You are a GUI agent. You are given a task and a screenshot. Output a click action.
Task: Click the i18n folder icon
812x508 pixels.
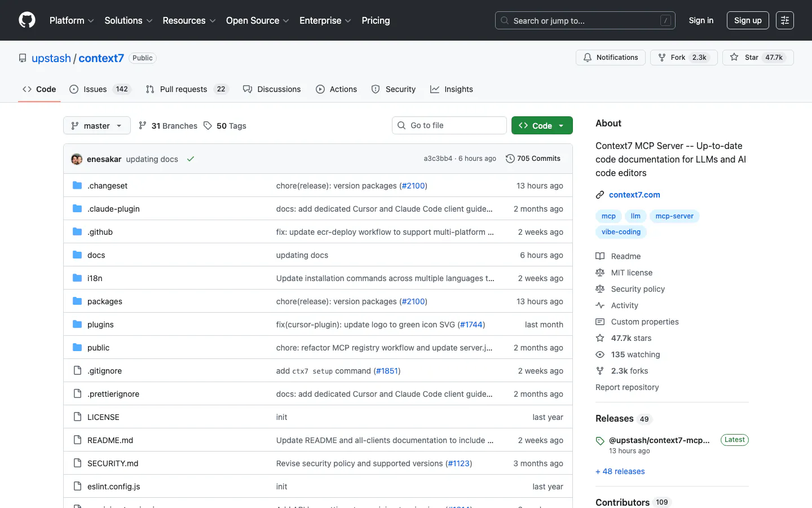[77, 278]
